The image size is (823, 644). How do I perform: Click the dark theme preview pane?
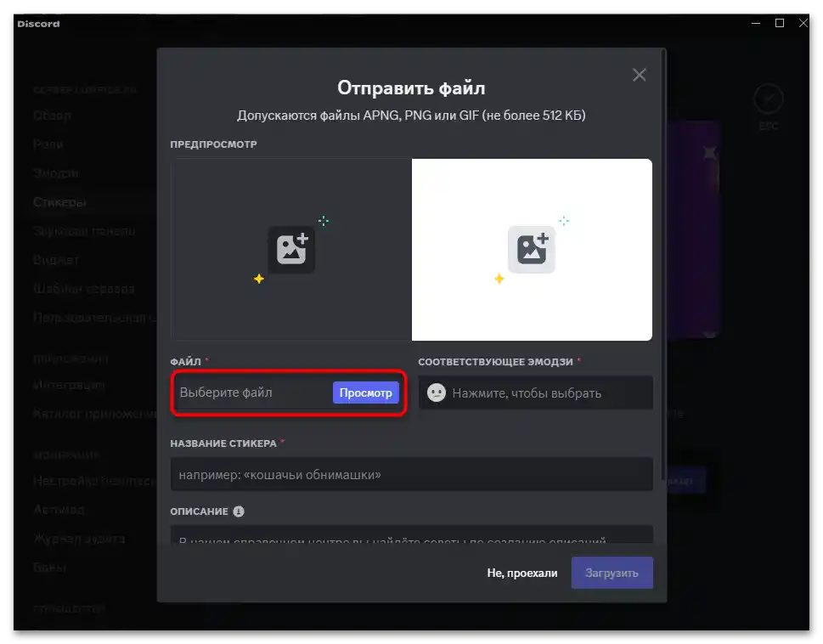coord(291,250)
